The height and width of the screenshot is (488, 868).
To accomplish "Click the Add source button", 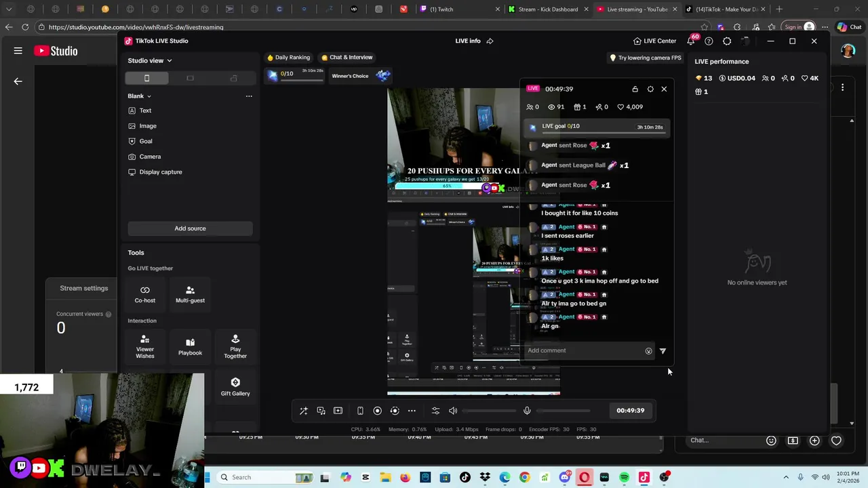I will [x=190, y=228].
